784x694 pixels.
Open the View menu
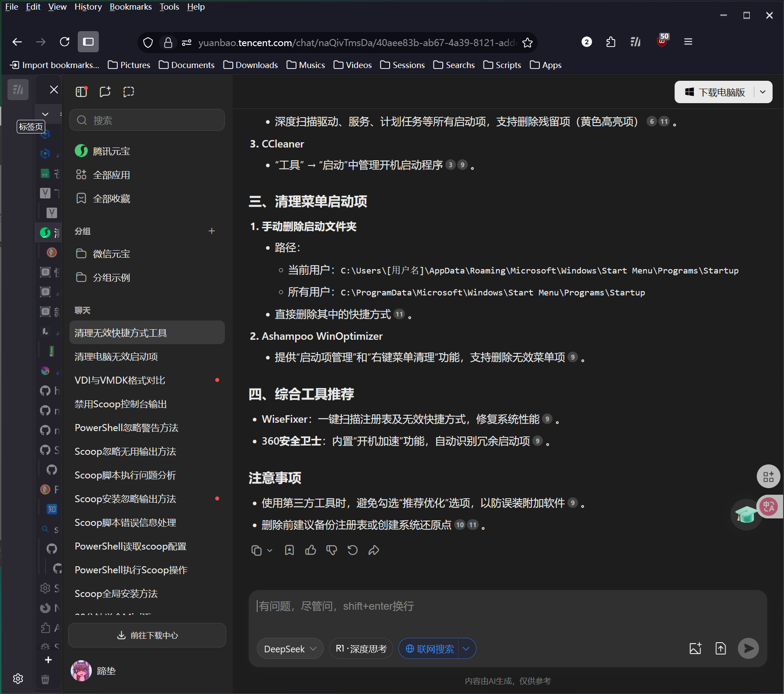pyautogui.click(x=57, y=7)
